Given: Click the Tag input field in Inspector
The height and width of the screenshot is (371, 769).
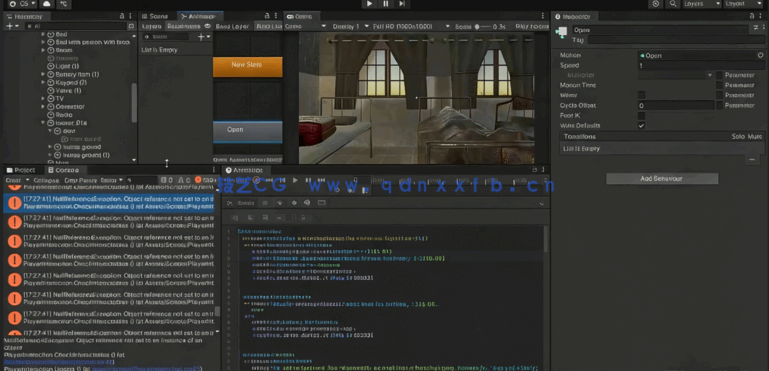Looking at the screenshot, I should pos(676,40).
